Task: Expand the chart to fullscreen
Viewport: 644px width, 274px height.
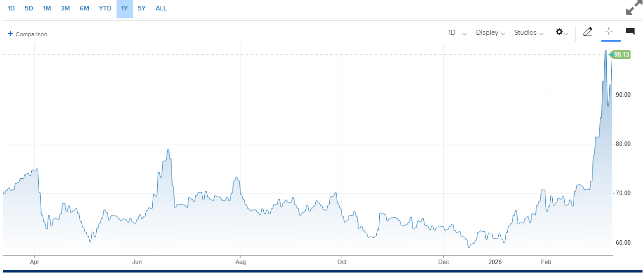Action: 634,8
